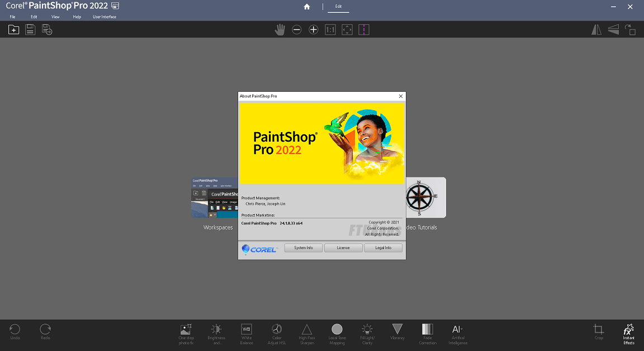Viewport: 644px width, 351px height.
Task: Zoom out using the minus magnifier icon
Action: tap(297, 29)
